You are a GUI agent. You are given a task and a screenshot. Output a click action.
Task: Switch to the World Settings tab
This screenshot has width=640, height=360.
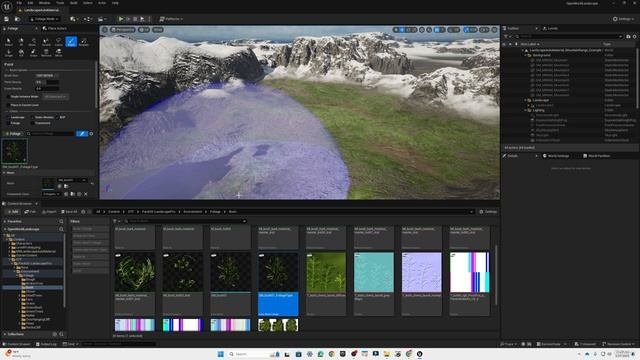pos(556,156)
